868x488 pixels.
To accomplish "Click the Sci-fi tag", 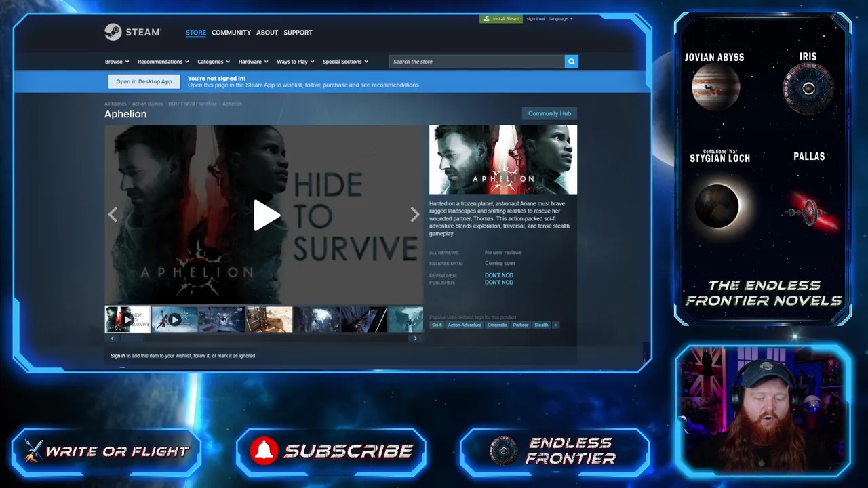I will click(437, 325).
